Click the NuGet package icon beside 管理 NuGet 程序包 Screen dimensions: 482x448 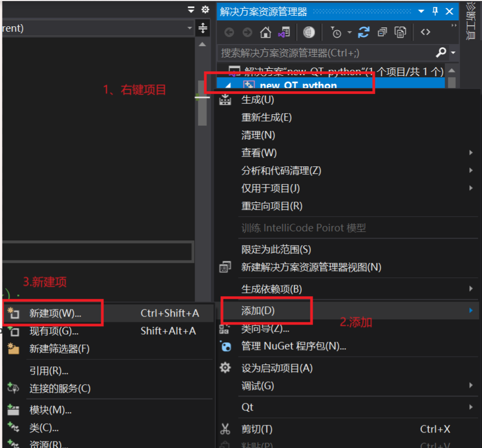226,347
